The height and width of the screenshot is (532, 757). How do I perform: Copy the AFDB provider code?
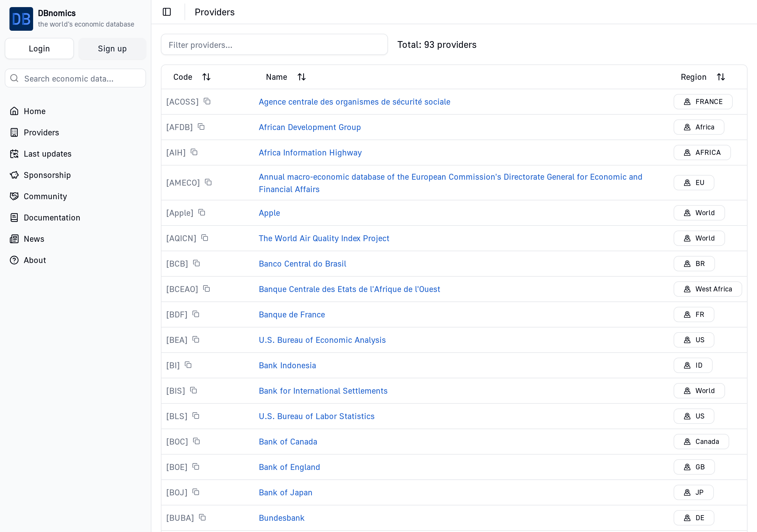pyautogui.click(x=201, y=126)
